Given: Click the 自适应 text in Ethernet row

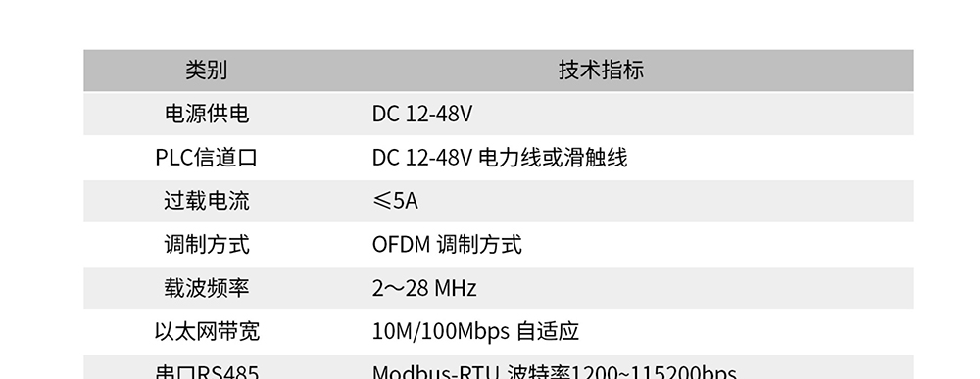Looking at the screenshot, I should point(548,331).
